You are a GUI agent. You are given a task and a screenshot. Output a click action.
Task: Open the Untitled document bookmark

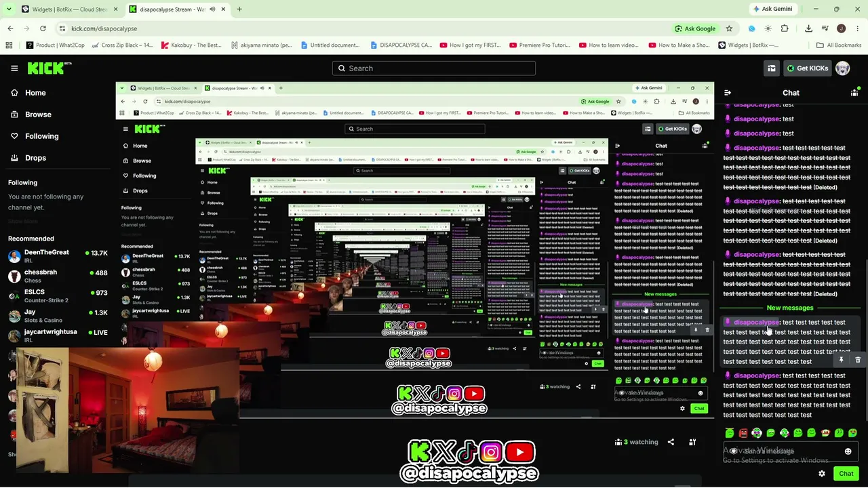tap(330, 45)
